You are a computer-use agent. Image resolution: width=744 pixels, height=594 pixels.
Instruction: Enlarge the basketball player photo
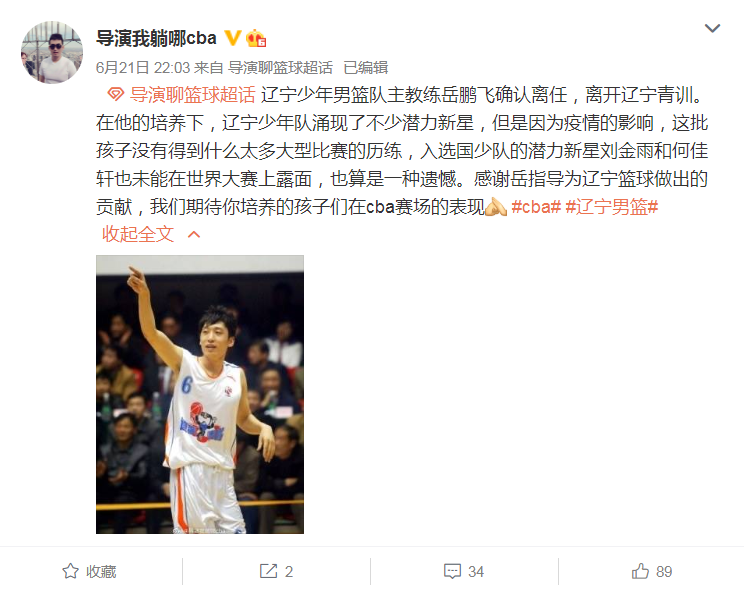[200, 394]
